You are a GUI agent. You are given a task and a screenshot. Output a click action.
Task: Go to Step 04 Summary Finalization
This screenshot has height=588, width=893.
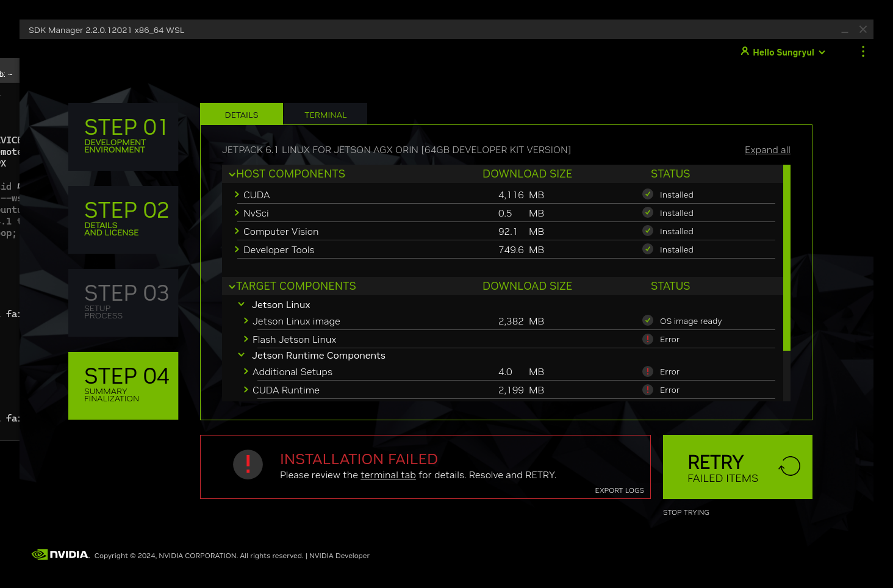(x=123, y=385)
